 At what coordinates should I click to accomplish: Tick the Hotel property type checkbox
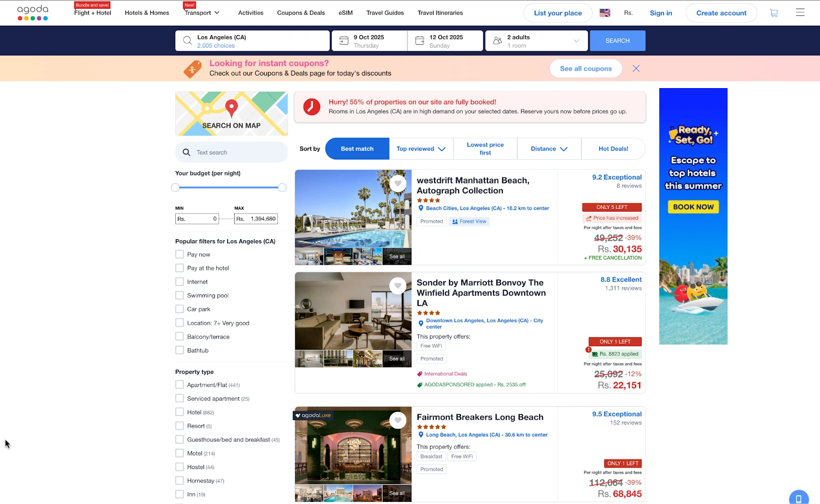[179, 412]
